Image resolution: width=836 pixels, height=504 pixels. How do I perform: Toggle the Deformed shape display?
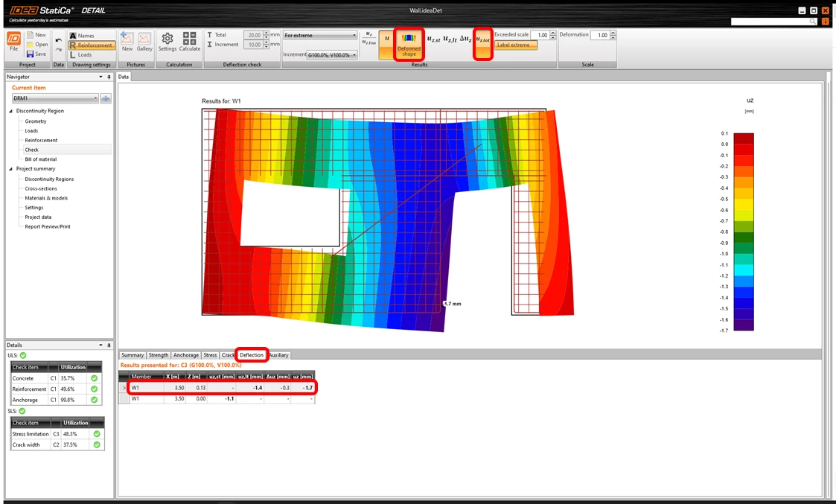click(409, 44)
